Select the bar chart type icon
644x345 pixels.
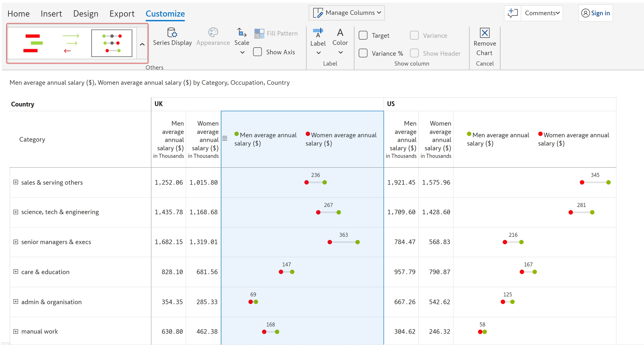pos(33,43)
